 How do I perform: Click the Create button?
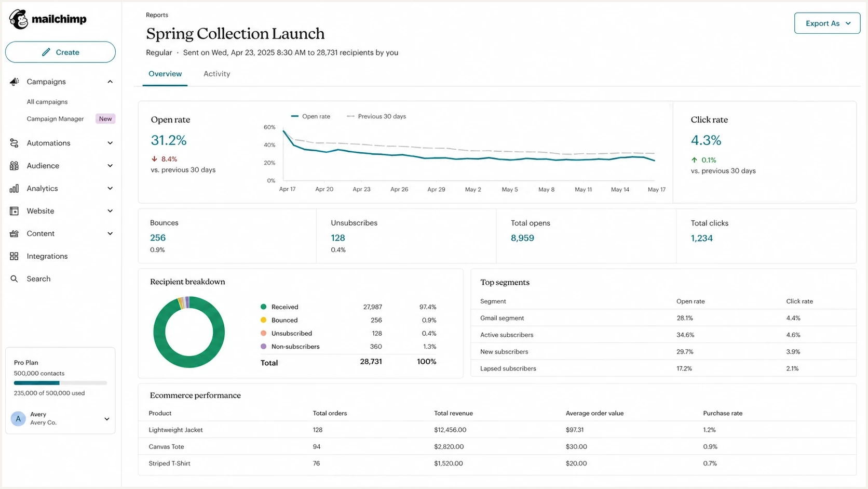(x=60, y=52)
